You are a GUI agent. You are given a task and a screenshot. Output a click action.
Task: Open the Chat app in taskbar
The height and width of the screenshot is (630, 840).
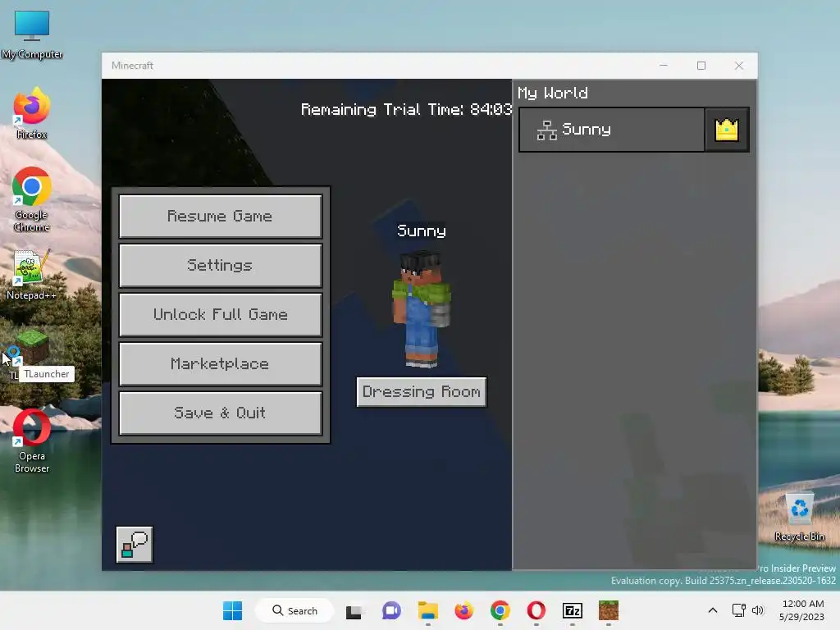[391, 610]
